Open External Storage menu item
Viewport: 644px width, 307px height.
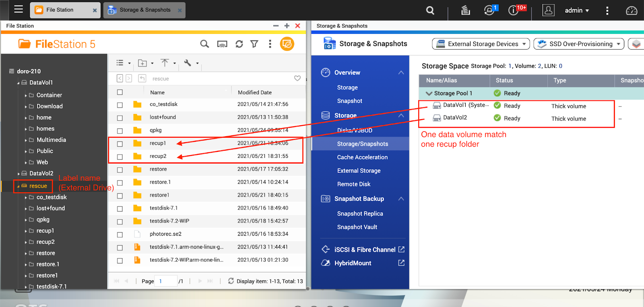(359, 170)
